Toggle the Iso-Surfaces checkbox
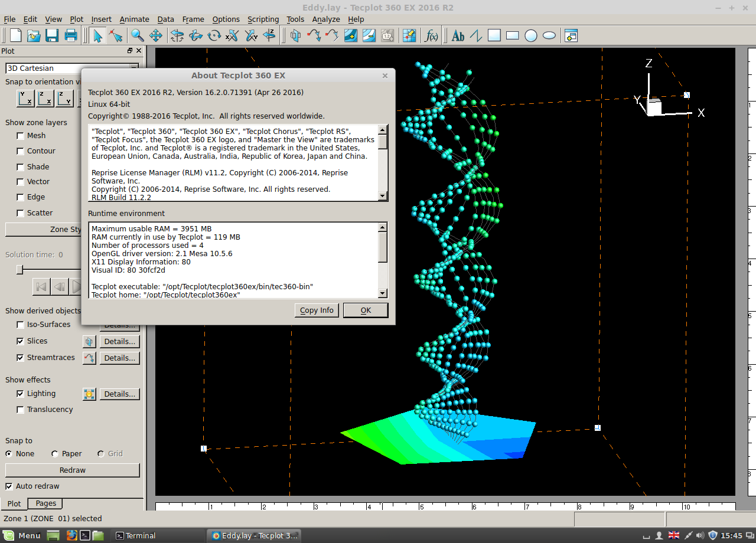The image size is (756, 543). (x=21, y=325)
